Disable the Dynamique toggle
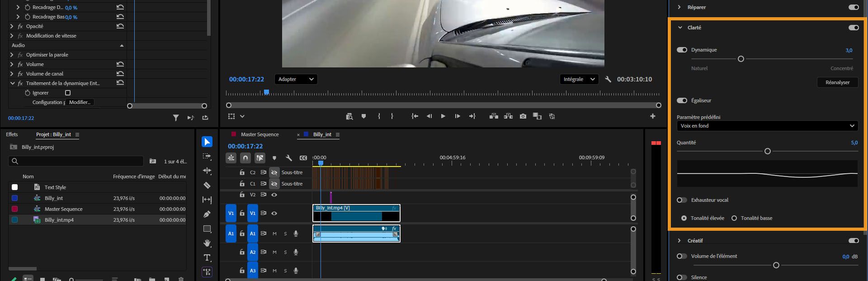 682,50
